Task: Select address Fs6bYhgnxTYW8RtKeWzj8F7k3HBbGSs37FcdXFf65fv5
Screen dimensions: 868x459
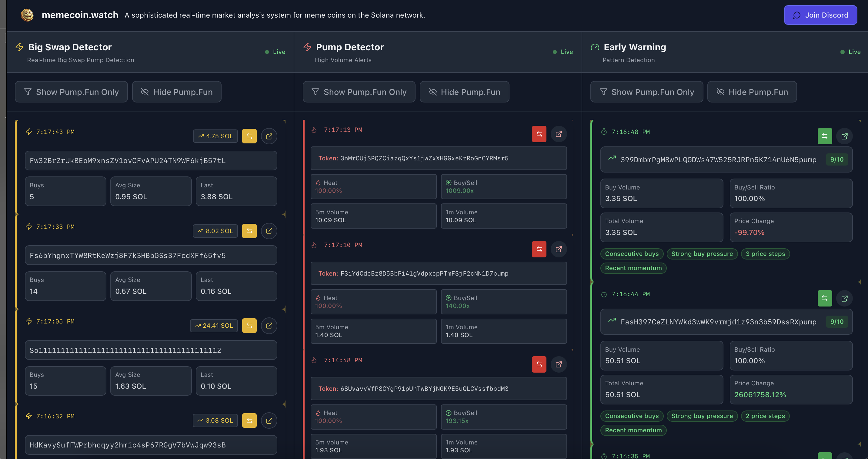Action: pyautogui.click(x=151, y=255)
